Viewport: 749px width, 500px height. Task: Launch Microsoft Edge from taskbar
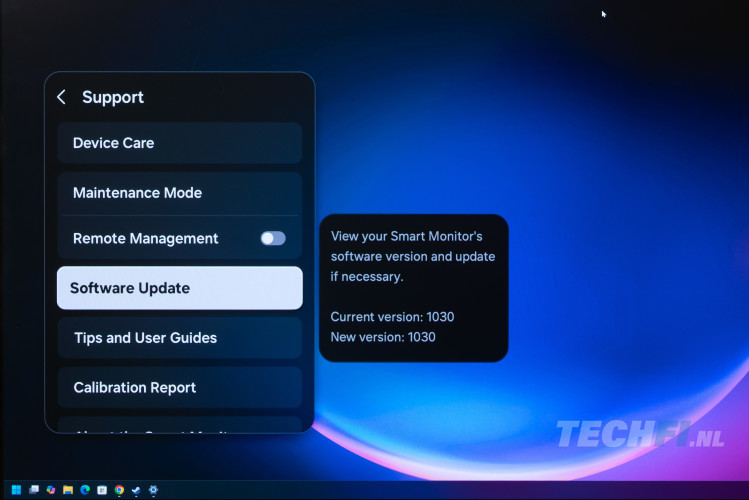point(85,489)
